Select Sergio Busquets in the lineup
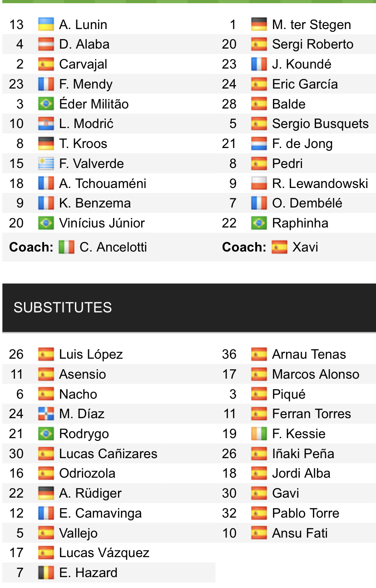Viewport: 376px width, 588px height. click(x=320, y=124)
